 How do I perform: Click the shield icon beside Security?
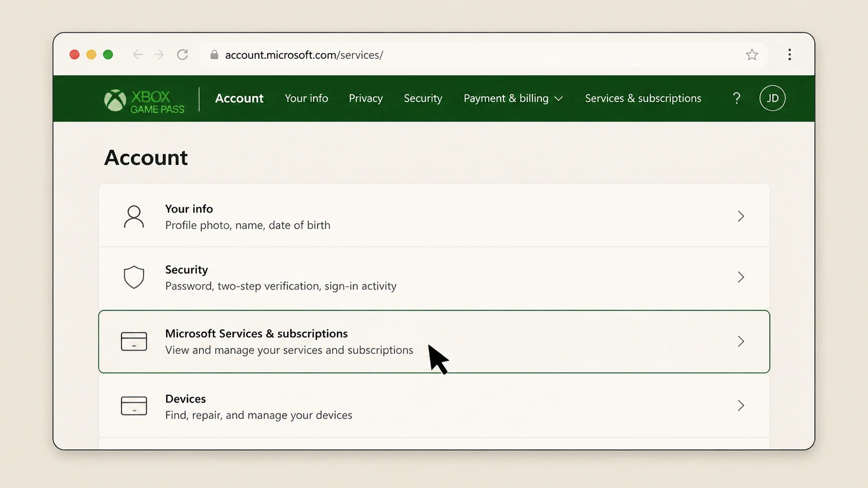tap(134, 277)
